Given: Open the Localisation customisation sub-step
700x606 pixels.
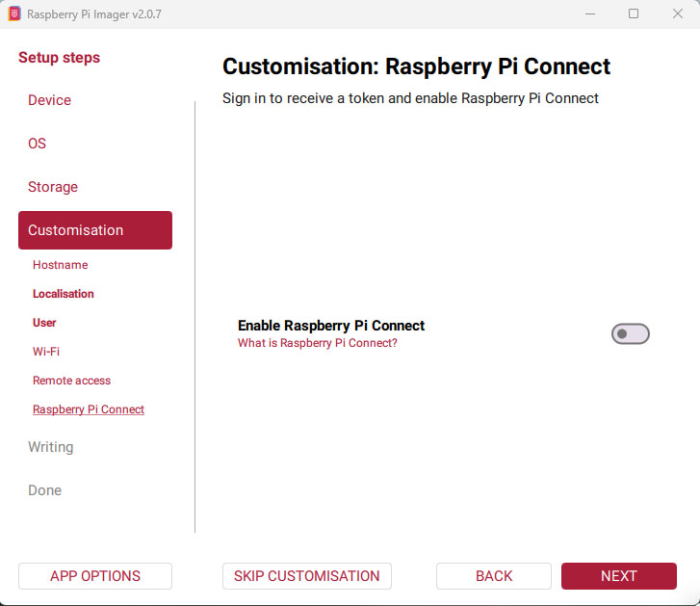Looking at the screenshot, I should (64, 294).
